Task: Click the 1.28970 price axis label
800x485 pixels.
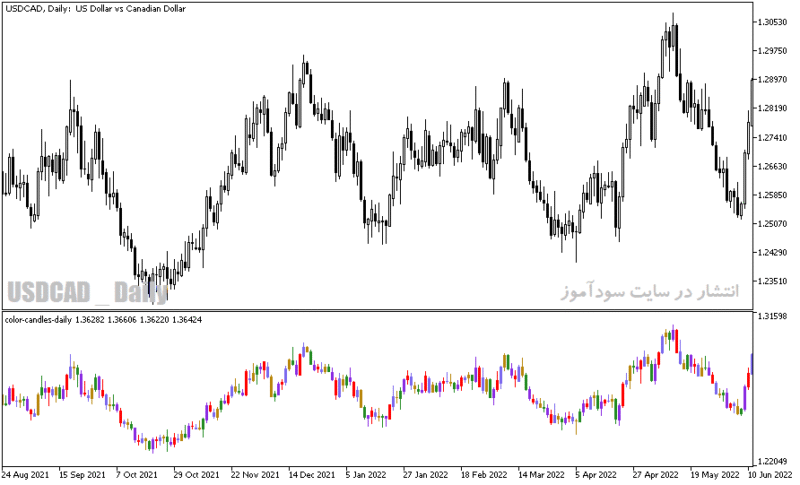Action: 772,80
